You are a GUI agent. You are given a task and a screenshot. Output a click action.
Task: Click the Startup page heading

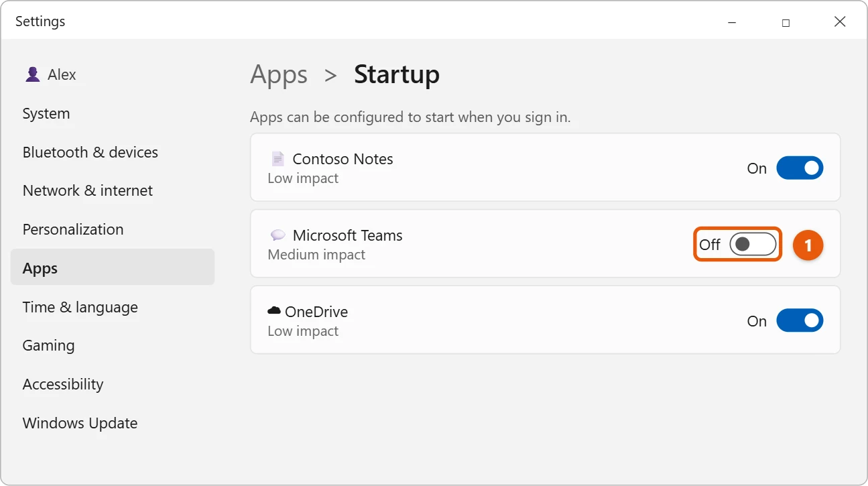(397, 75)
